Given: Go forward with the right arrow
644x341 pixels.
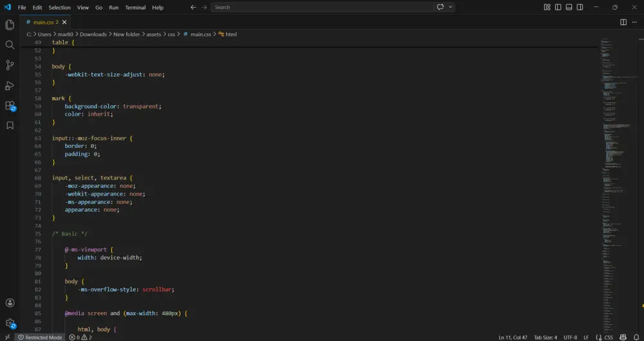Looking at the screenshot, I should click(x=204, y=7).
